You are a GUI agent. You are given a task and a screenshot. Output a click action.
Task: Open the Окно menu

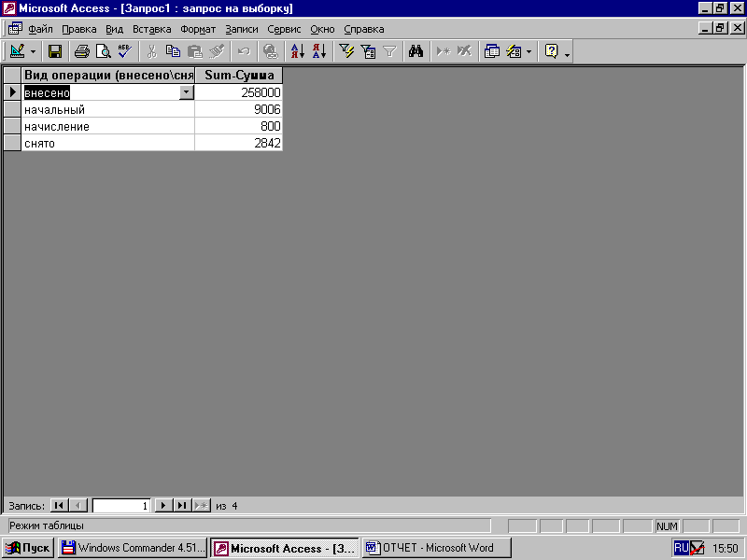(322, 29)
